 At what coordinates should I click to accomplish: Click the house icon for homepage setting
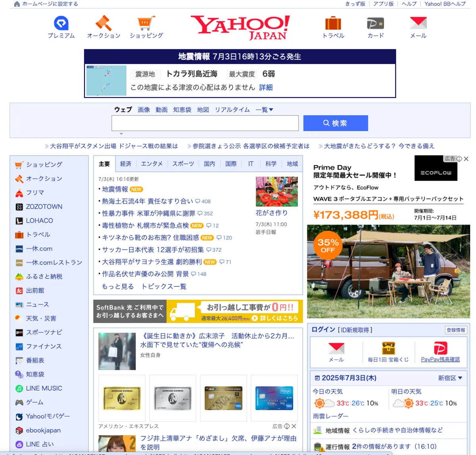pyautogui.click(x=17, y=4)
